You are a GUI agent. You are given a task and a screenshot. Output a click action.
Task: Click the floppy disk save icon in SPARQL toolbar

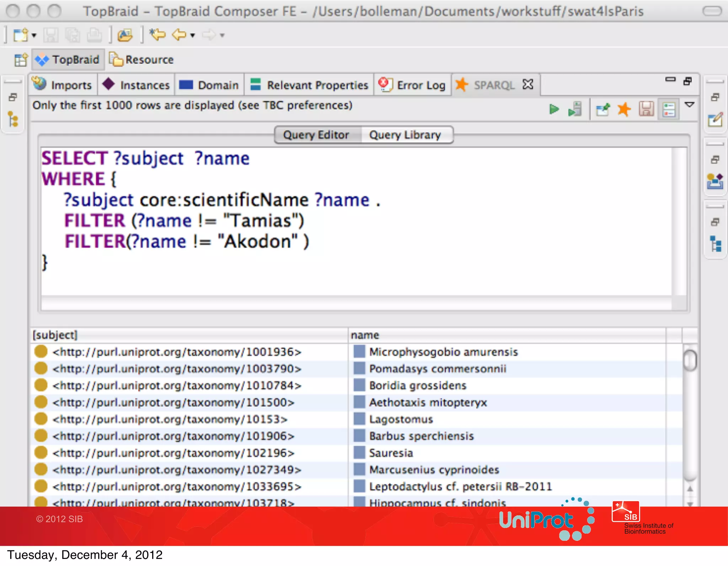pyautogui.click(x=646, y=109)
